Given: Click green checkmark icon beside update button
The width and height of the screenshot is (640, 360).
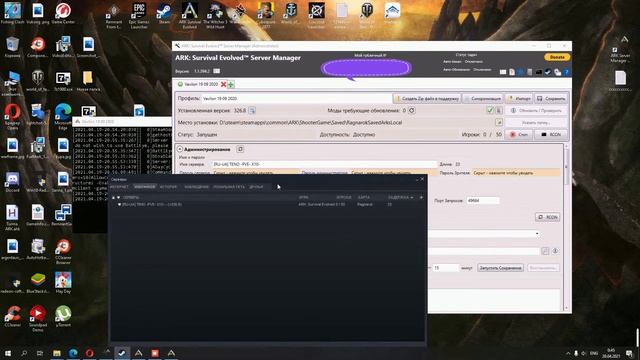Looking at the screenshot, I should click(490, 110).
